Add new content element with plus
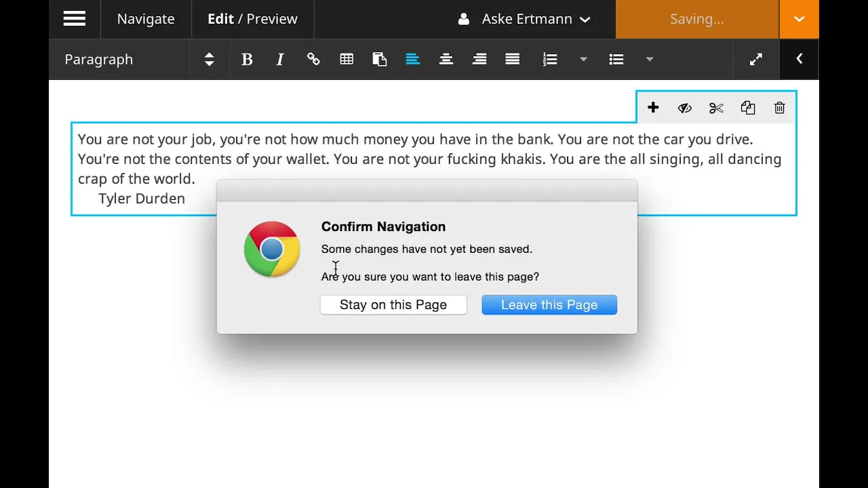The image size is (868, 488). [x=653, y=108]
